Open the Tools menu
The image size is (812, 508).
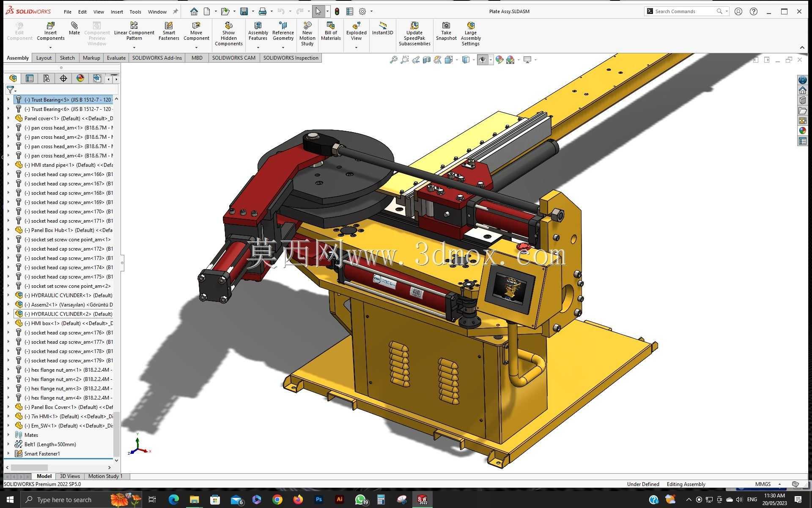pos(135,12)
